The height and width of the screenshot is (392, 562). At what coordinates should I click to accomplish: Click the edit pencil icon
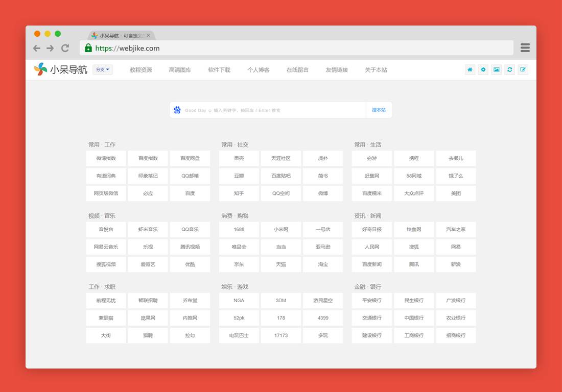(x=523, y=70)
